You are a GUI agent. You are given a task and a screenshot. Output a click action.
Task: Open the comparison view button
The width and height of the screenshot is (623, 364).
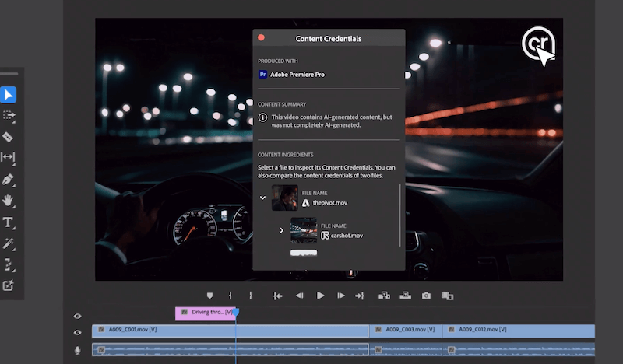447,296
